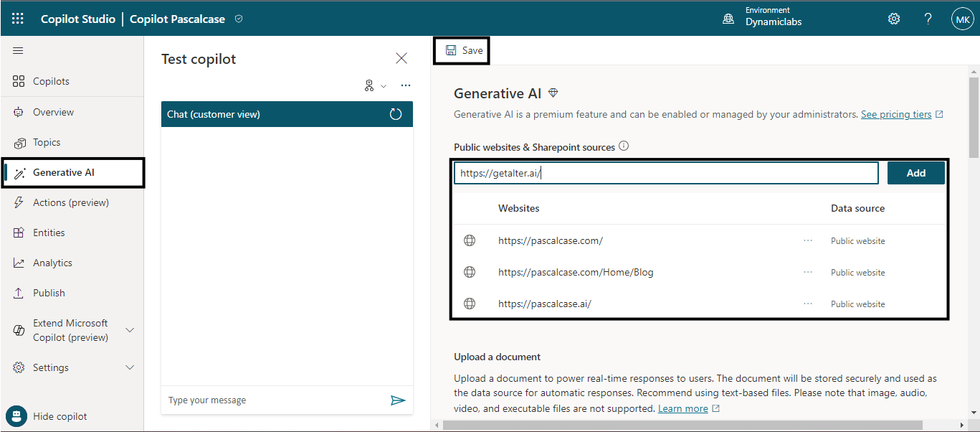Screen dimensions: 980x432
Task: Go to the Topics page
Action: 47,142
